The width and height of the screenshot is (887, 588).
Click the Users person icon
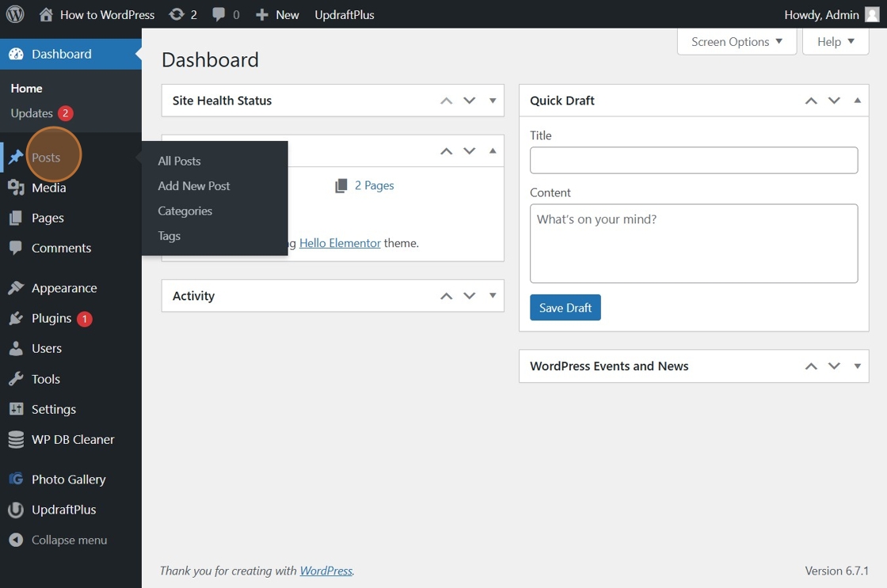point(16,348)
